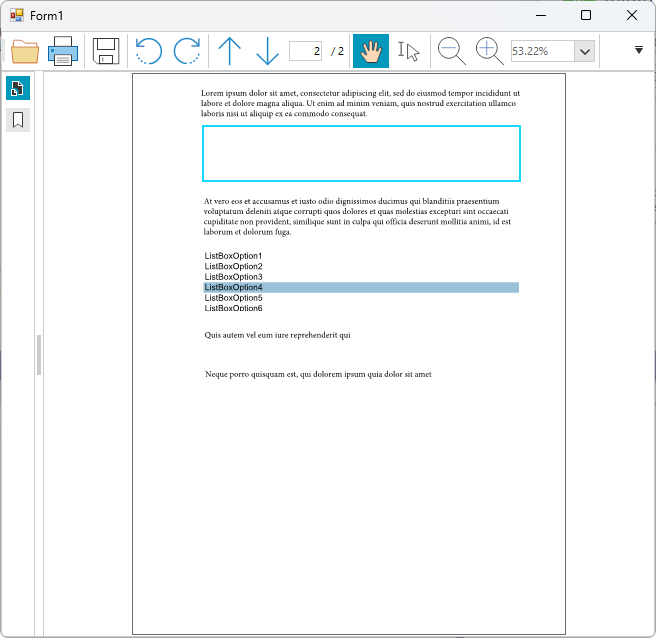The width and height of the screenshot is (656, 638).
Task: Open the bookmarks panel
Action: click(x=18, y=120)
